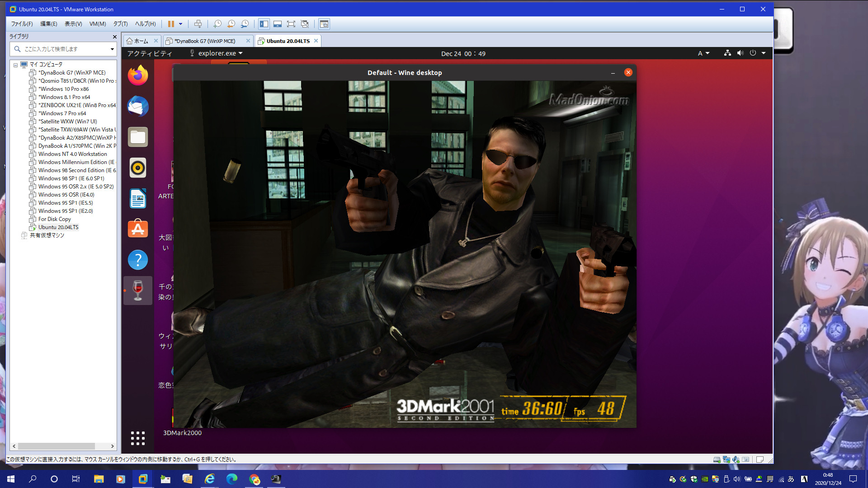
Task: Open the Windows Start menu
Action: click(11, 479)
